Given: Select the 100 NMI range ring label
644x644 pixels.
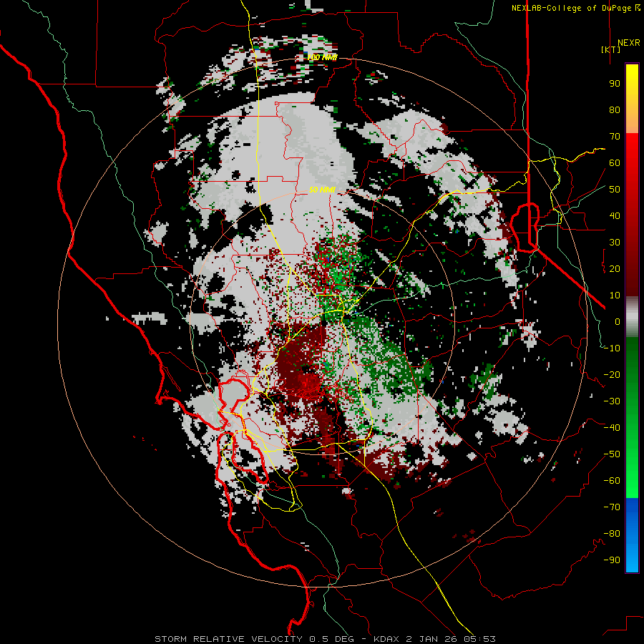Looking at the screenshot, I should pos(323,57).
